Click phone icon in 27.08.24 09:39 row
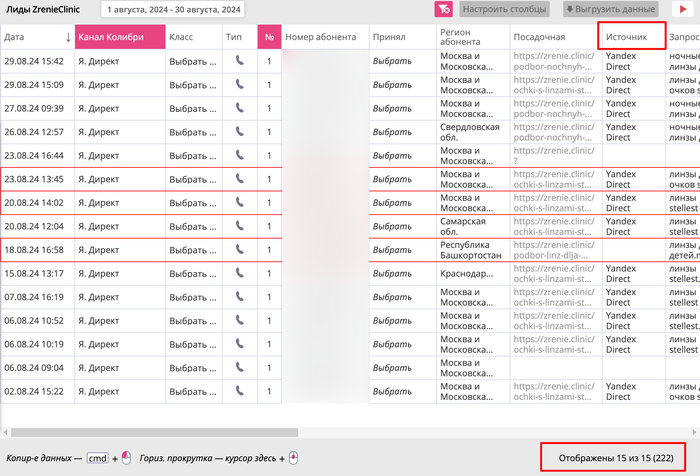Viewport: 700px width, 476px height. tap(240, 108)
